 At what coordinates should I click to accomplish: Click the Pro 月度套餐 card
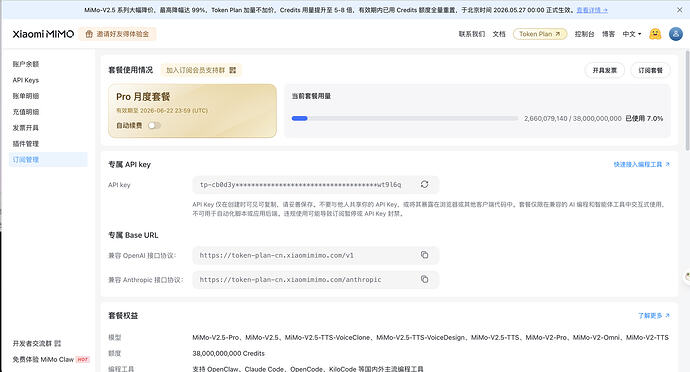(x=192, y=111)
